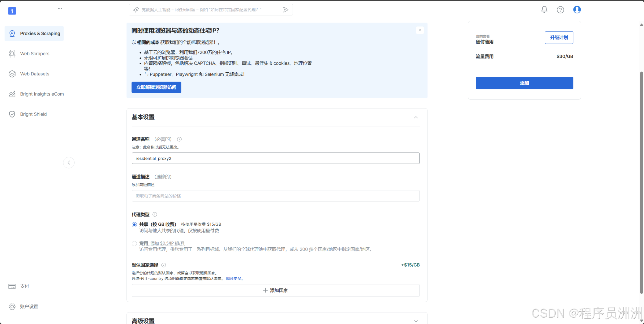Click the home logo icon
644x324 pixels.
[x=12, y=11]
